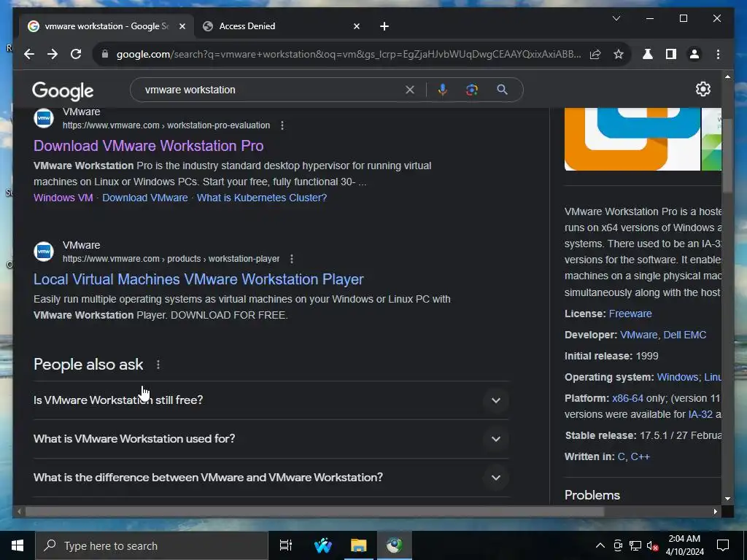Screen dimensions: 747x560
Task: Open File Explorer from taskbar
Action: point(358,545)
